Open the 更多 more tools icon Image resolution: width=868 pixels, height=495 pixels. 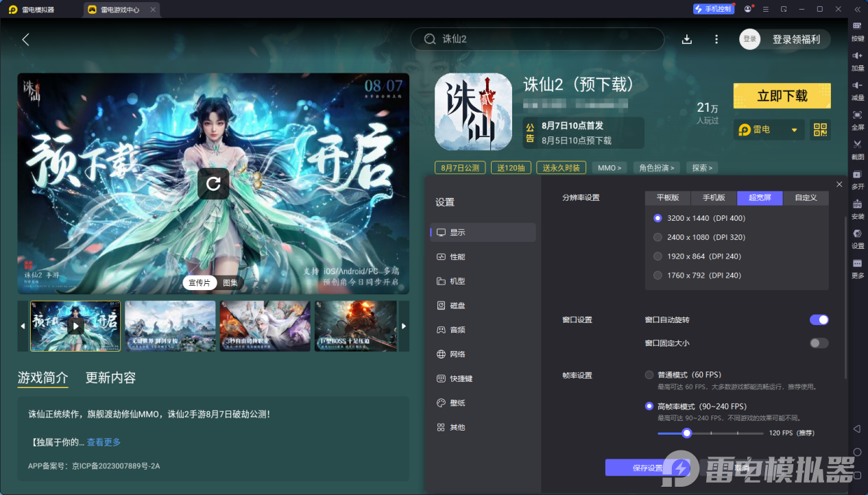click(x=858, y=267)
